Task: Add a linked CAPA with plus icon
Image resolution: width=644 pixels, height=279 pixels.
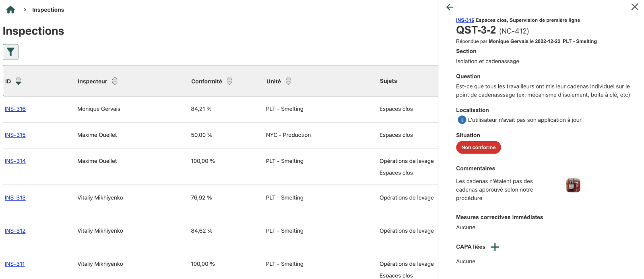Action: 495,247
